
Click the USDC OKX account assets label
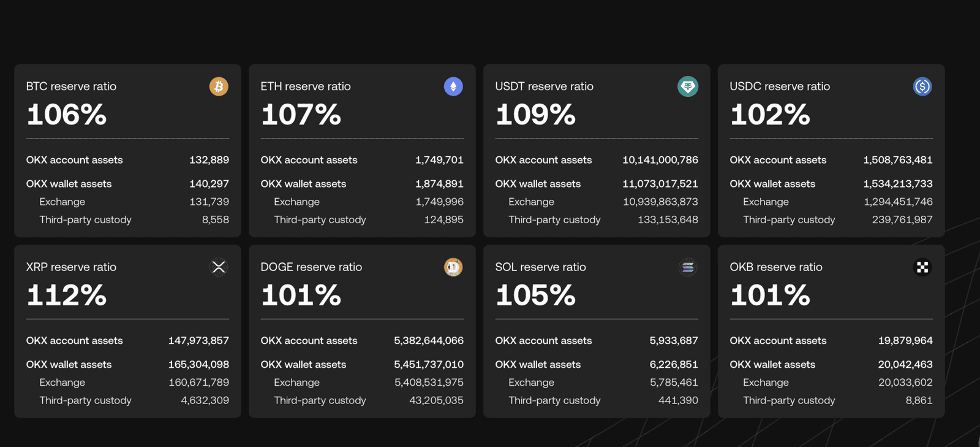pos(778,159)
